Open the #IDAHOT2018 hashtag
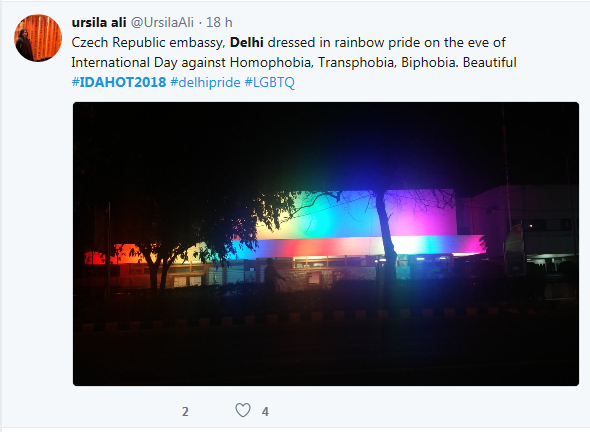The width and height of the screenshot is (590, 432). coord(119,82)
